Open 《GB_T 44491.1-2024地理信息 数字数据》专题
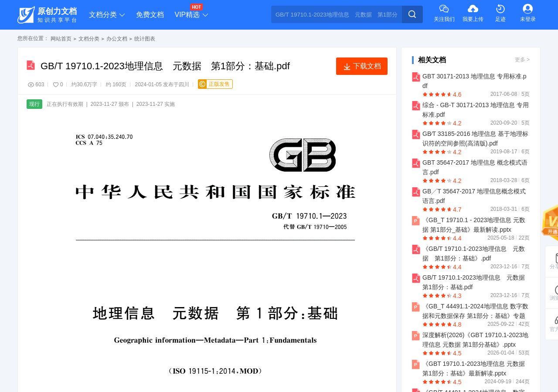This screenshot has width=558, height=392. [475, 311]
